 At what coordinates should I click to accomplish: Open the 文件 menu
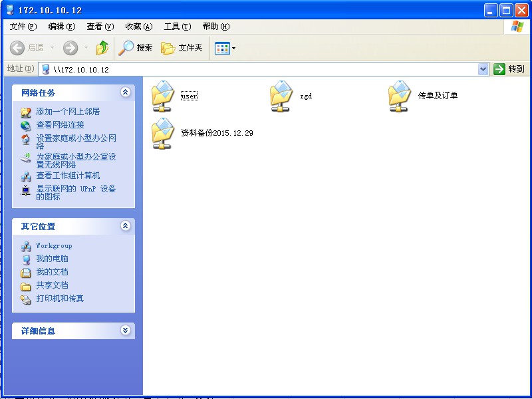[x=23, y=27]
